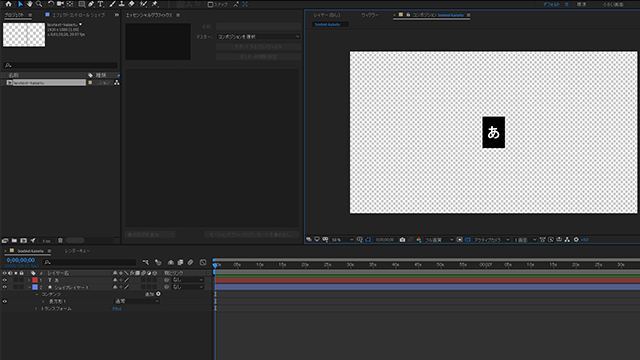Open the viewer resolution dropdown
This screenshot has width=640, height=360.
click(439, 240)
